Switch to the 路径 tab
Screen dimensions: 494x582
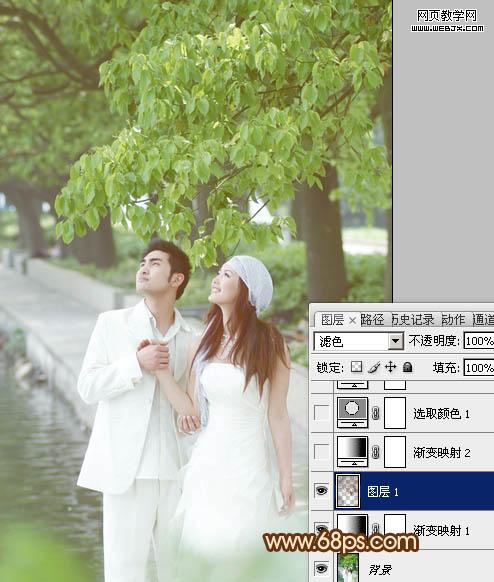click(x=372, y=319)
